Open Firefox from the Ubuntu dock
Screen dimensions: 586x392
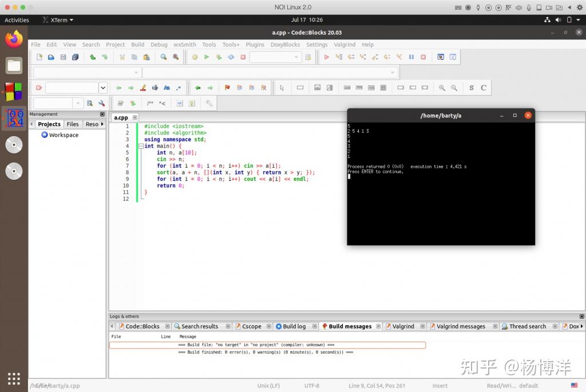14,39
